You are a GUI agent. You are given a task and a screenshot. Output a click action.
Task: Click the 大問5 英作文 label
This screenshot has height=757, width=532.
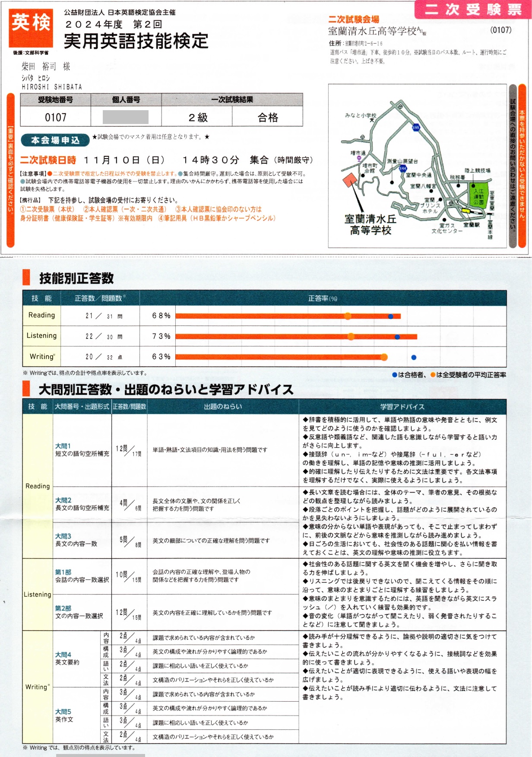pos(64,716)
